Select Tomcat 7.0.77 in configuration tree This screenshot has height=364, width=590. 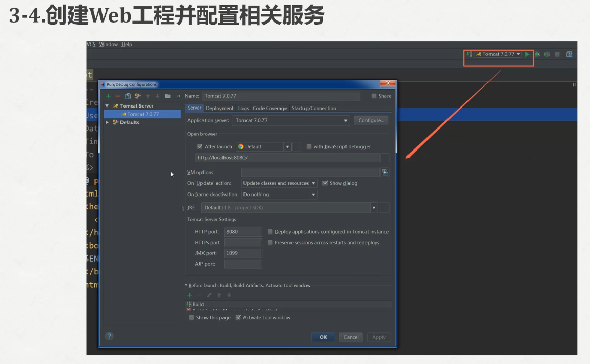pyautogui.click(x=142, y=114)
